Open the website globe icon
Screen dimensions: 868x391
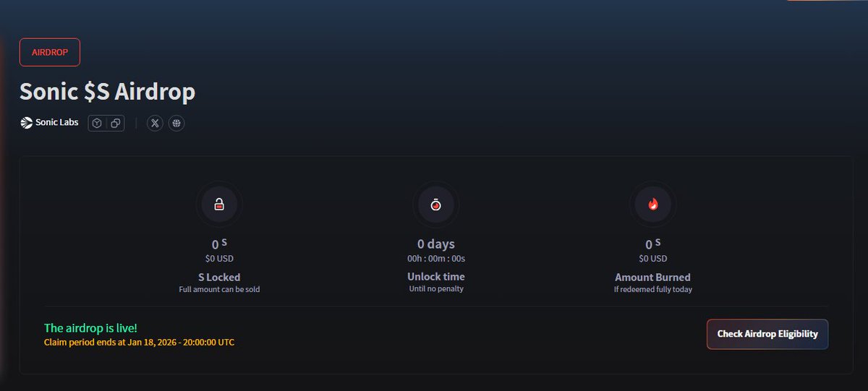(176, 123)
